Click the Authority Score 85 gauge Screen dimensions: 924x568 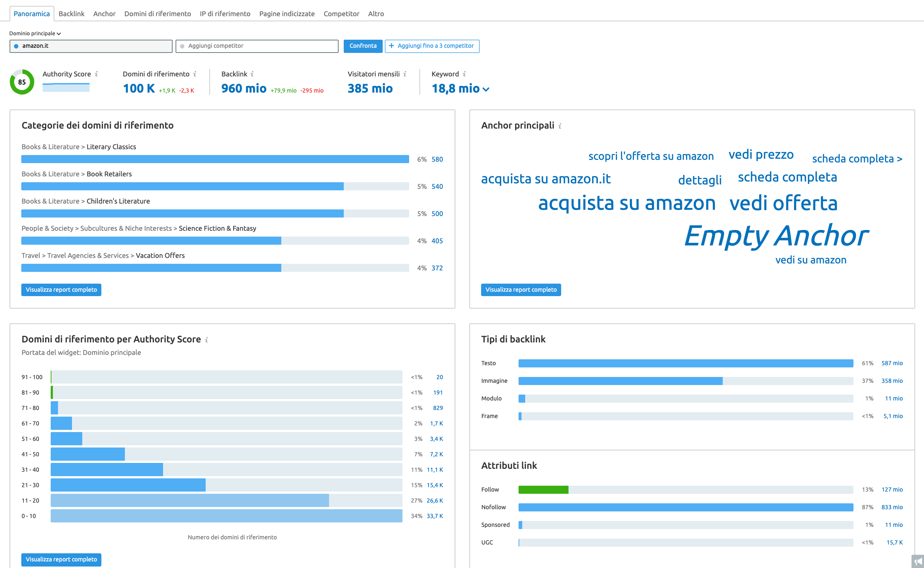[x=22, y=82]
